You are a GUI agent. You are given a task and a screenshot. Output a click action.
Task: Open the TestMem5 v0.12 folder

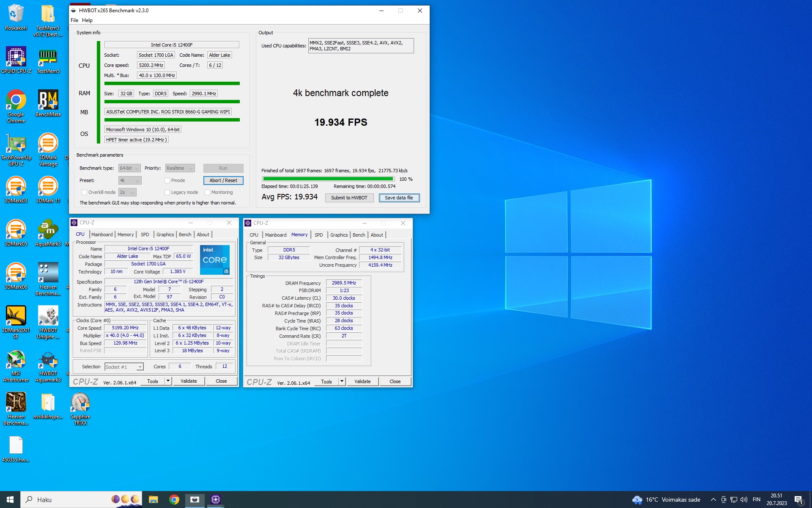[48, 20]
